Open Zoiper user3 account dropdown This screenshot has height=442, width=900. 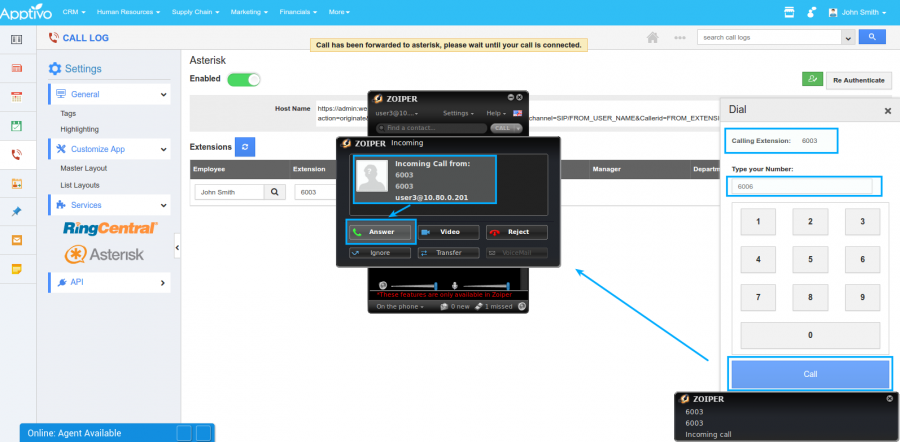[x=397, y=113]
